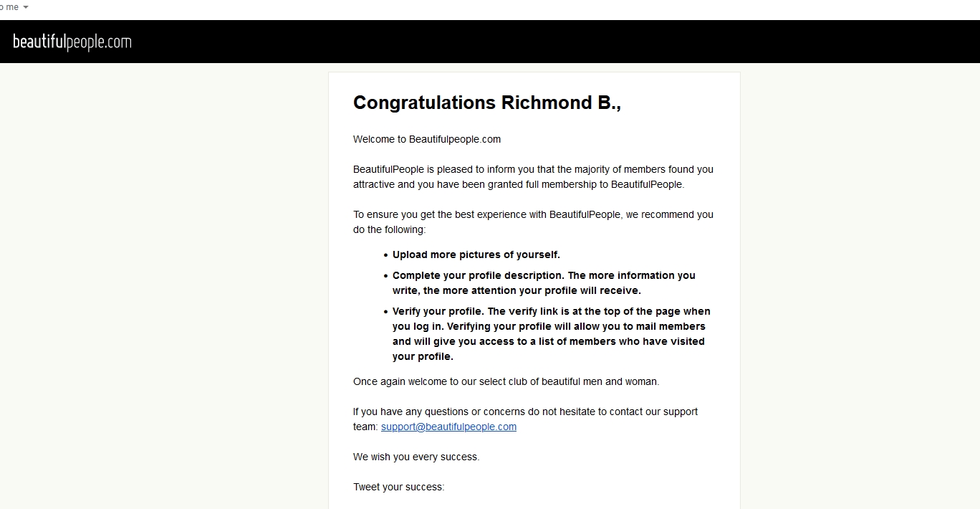Click the "Upload more pictures of yourself" bullet text
Viewport: 980px width, 509px height.
pyautogui.click(x=476, y=255)
